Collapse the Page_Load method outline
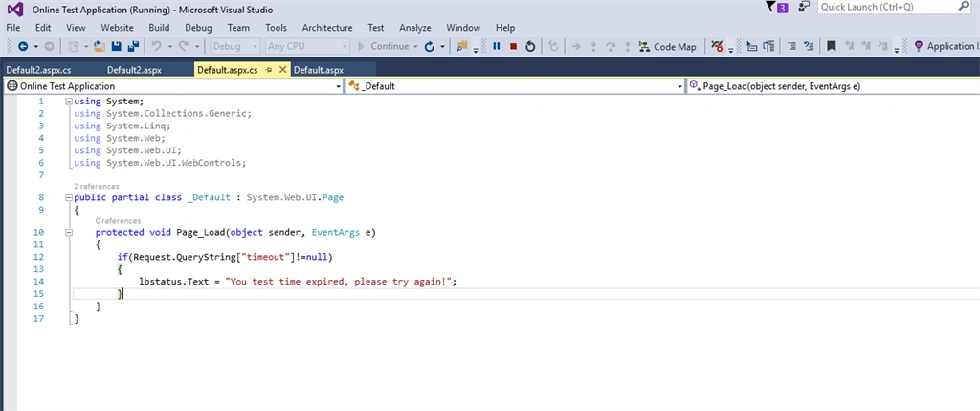This screenshot has height=411, width=980. (69, 232)
